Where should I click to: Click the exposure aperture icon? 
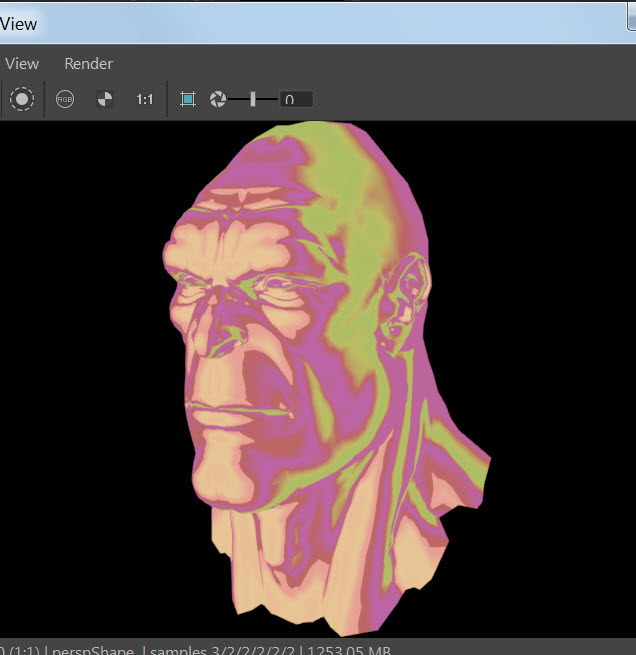[x=217, y=99]
